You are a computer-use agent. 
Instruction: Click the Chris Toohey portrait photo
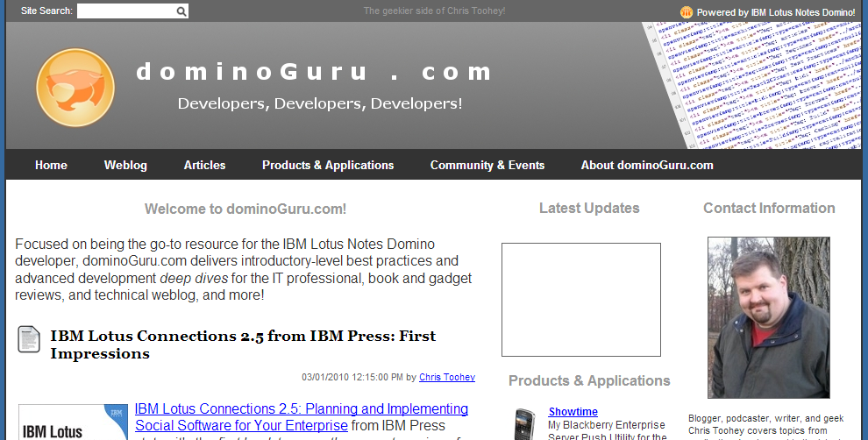pos(768,317)
